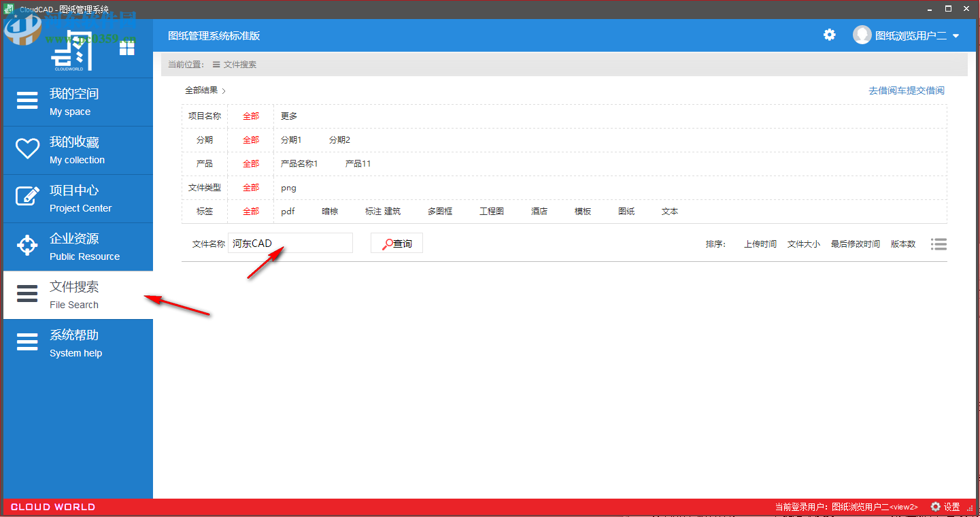Select the 项目中心 Project Center pencil icon

pyautogui.click(x=27, y=197)
